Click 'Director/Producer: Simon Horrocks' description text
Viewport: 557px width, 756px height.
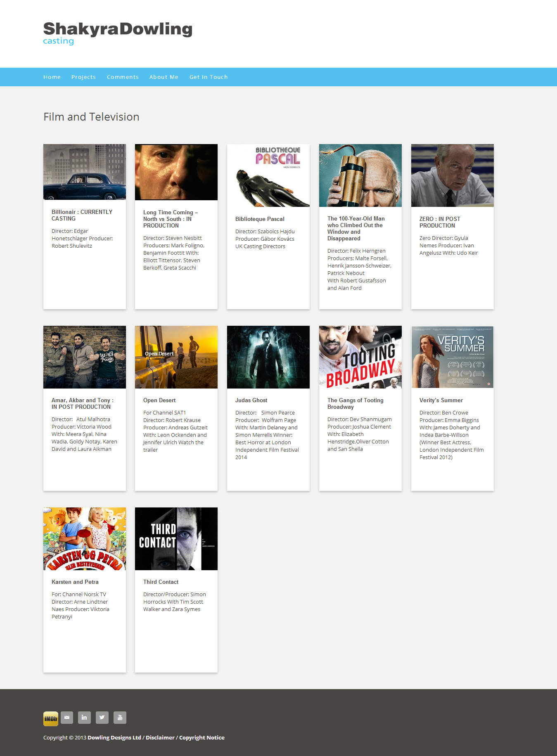pos(175,602)
